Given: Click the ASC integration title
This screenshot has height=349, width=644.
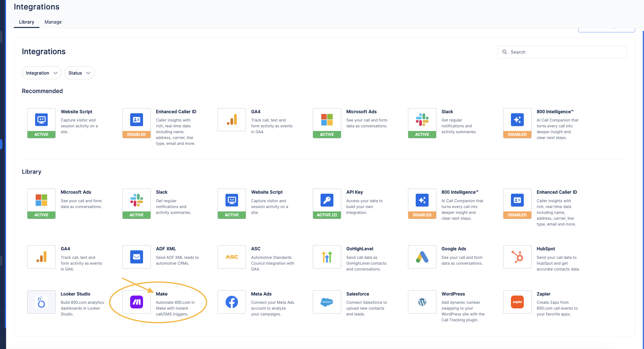Looking at the screenshot, I should (x=256, y=249).
